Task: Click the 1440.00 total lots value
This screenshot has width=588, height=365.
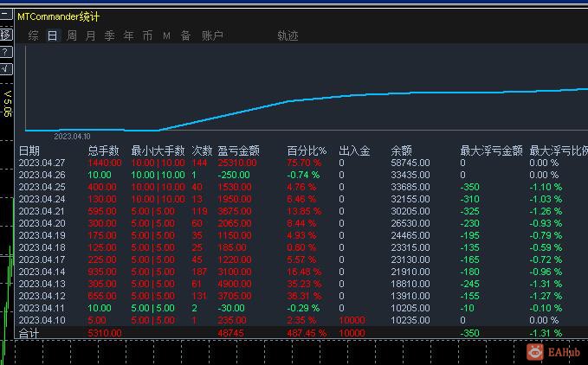Action: click(105, 163)
